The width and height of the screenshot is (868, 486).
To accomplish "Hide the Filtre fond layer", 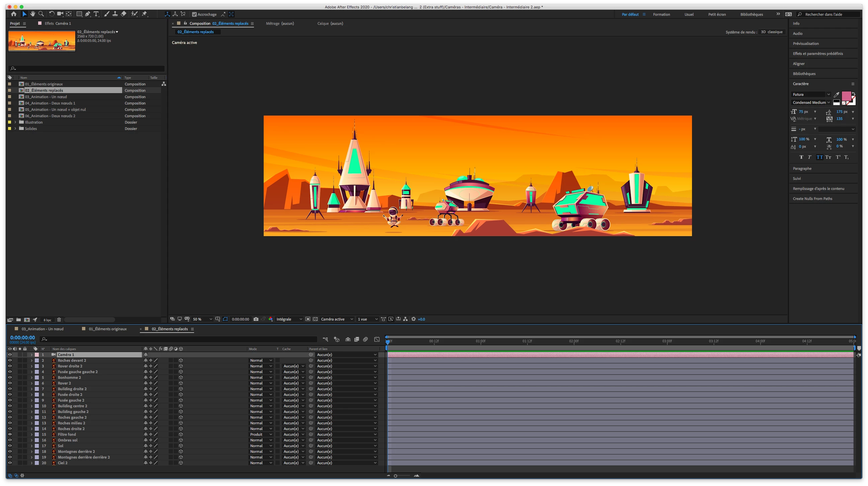I will [10, 434].
